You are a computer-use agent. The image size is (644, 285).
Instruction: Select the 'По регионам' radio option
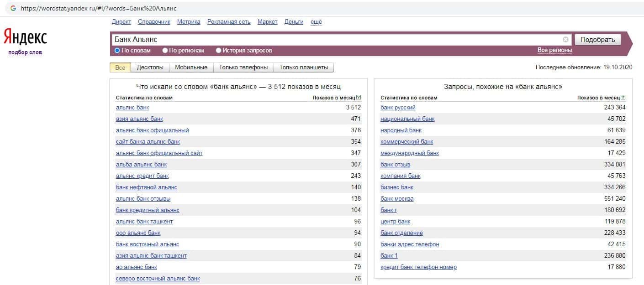click(165, 51)
